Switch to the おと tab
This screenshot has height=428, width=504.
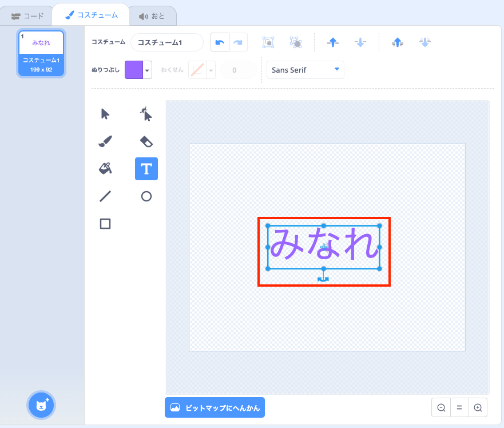(x=152, y=16)
